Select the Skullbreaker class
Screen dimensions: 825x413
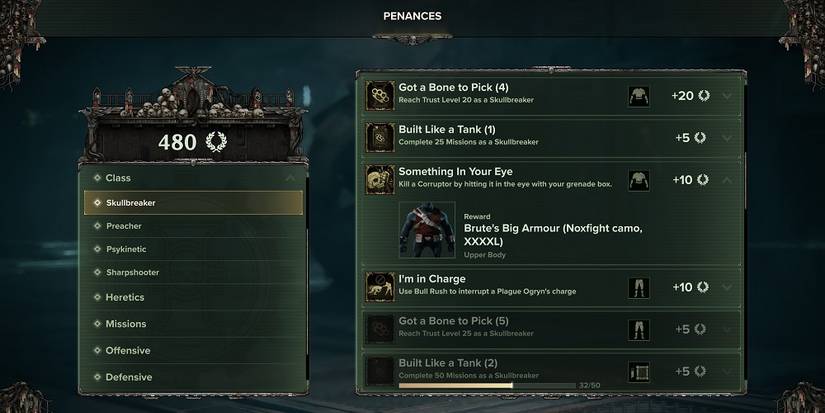pyautogui.click(x=194, y=203)
